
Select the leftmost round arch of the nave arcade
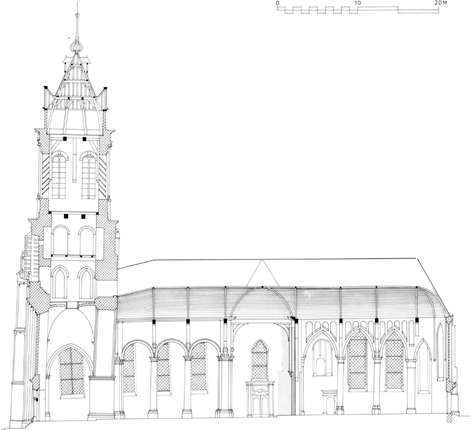pyautogui.click(x=137, y=348)
